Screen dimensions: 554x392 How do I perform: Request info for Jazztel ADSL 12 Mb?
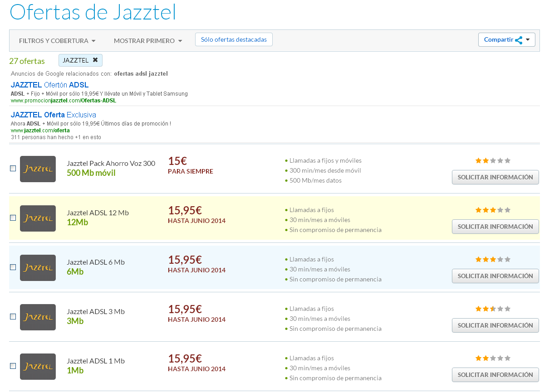coord(495,227)
